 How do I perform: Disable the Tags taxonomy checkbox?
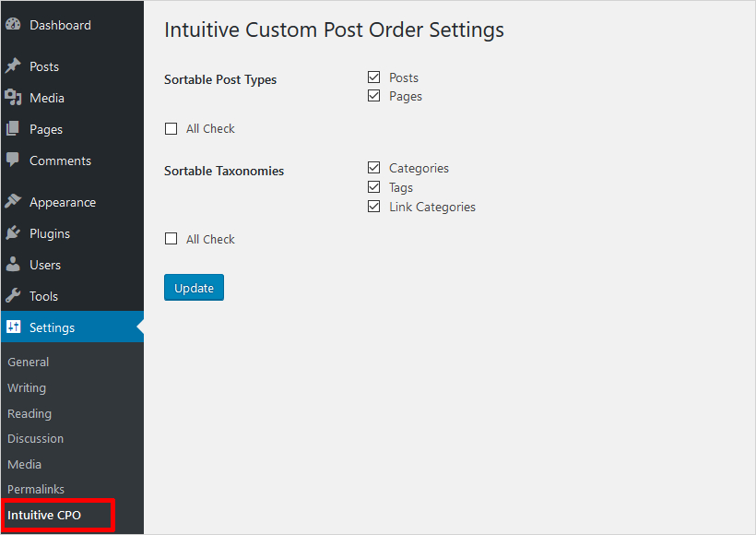click(x=373, y=187)
